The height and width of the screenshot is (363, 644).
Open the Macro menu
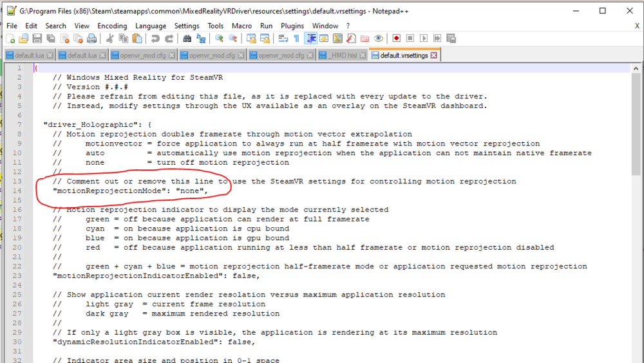pos(241,26)
